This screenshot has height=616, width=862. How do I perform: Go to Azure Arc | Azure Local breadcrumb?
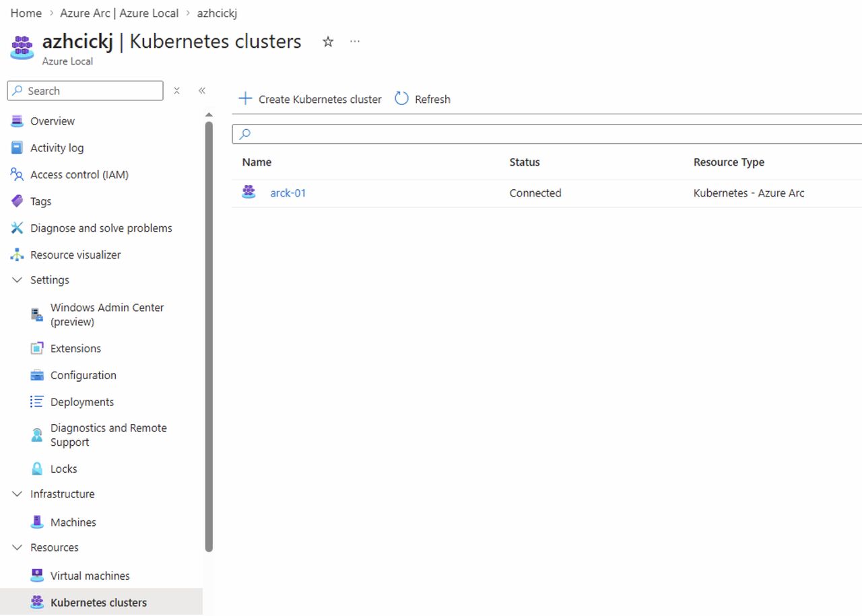(119, 13)
